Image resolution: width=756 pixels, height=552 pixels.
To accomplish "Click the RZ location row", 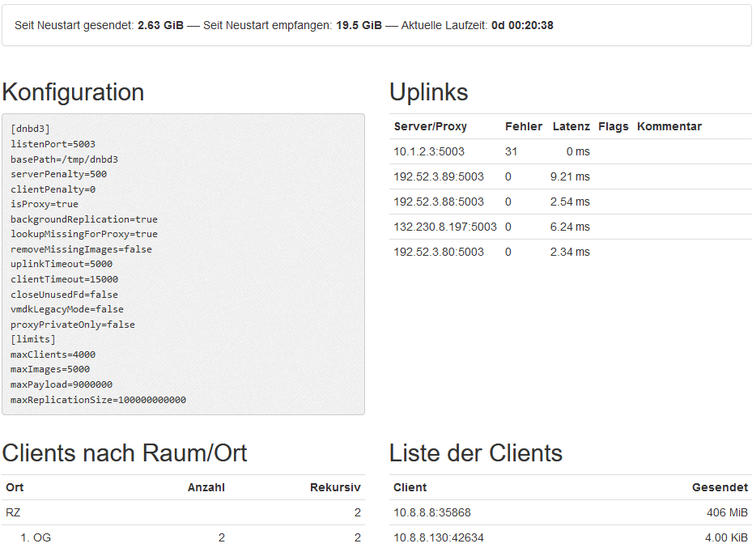I will 13,512.
